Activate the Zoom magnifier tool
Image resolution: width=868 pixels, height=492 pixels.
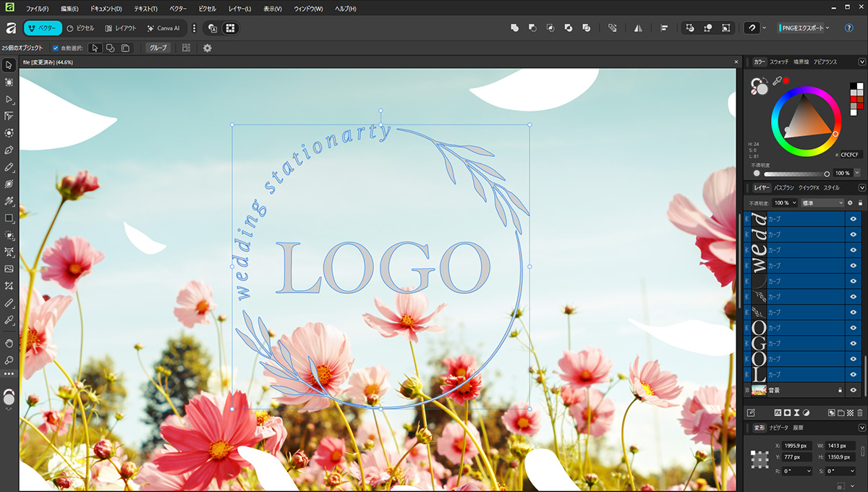(9, 360)
